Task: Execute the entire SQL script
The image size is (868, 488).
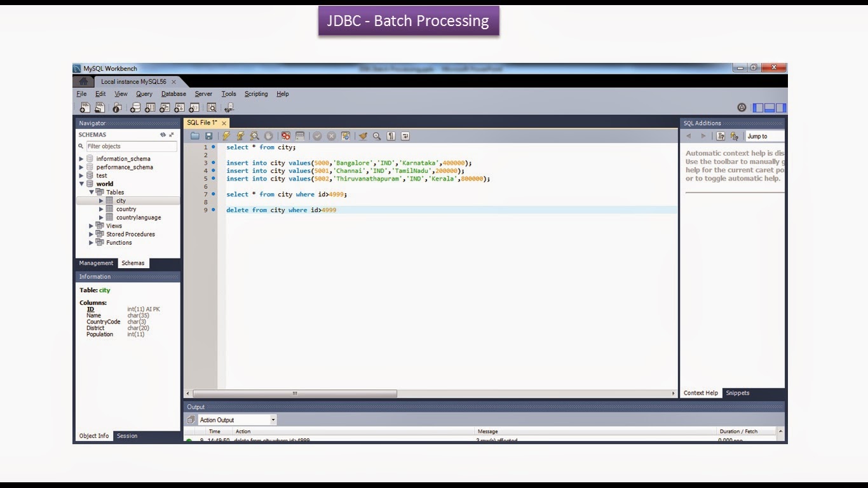Action: [225, 135]
